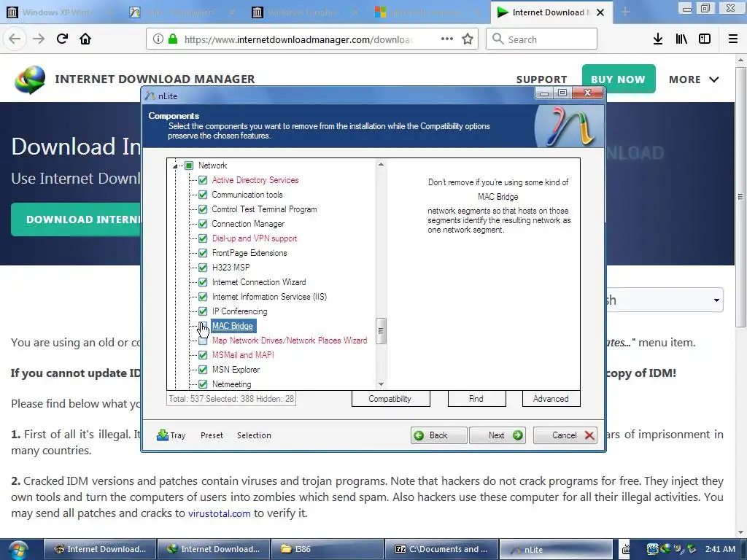Image resolution: width=747 pixels, height=560 pixels.
Task: Click the Advanced button in nLite
Action: (551, 399)
